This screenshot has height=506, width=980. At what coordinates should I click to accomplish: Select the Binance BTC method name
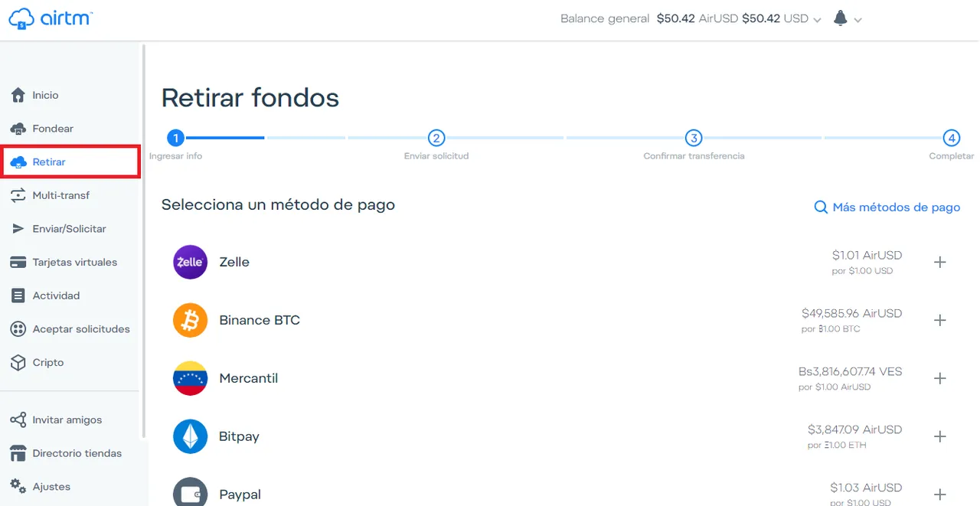(x=260, y=320)
